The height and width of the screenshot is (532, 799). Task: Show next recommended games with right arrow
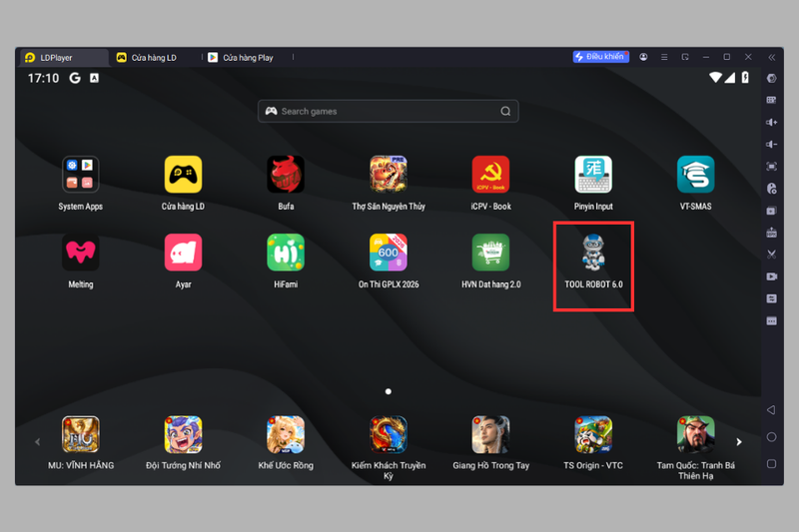(x=739, y=442)
